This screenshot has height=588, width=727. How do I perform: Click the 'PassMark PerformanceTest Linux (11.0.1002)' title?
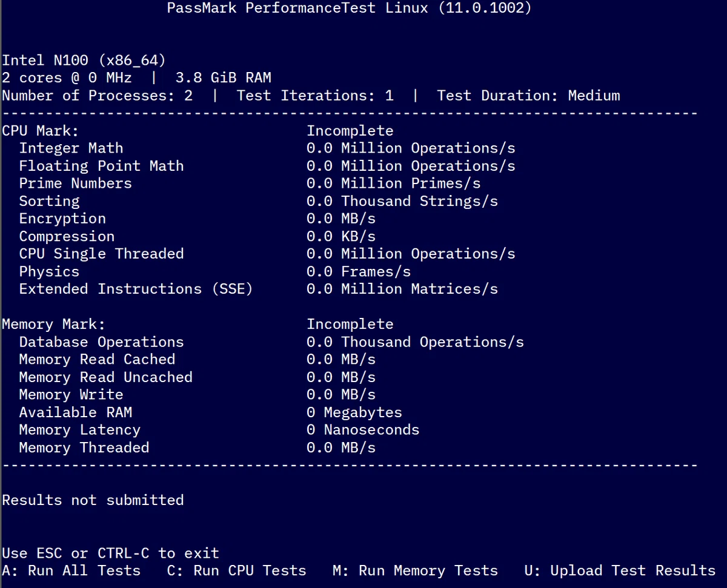tap(350, 8)
